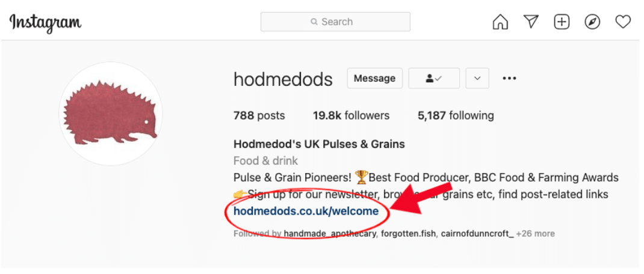
Task: Expand suggested accounts chevron dropdown
Action: click(477, 78)
